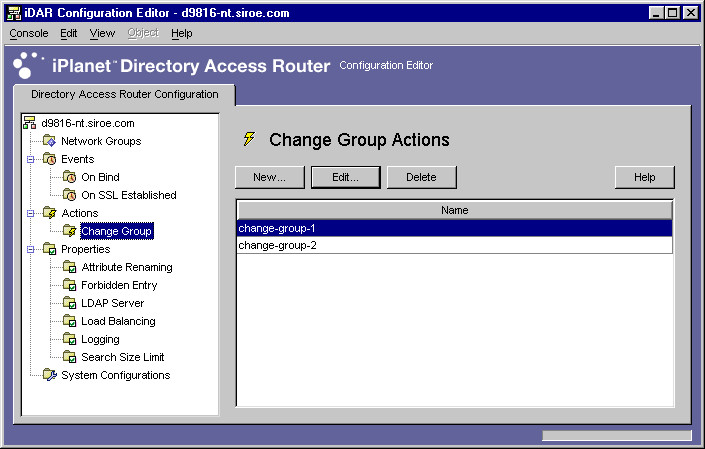Collapse the Properties tree node
Screen dimensions: 705x449
31,249
